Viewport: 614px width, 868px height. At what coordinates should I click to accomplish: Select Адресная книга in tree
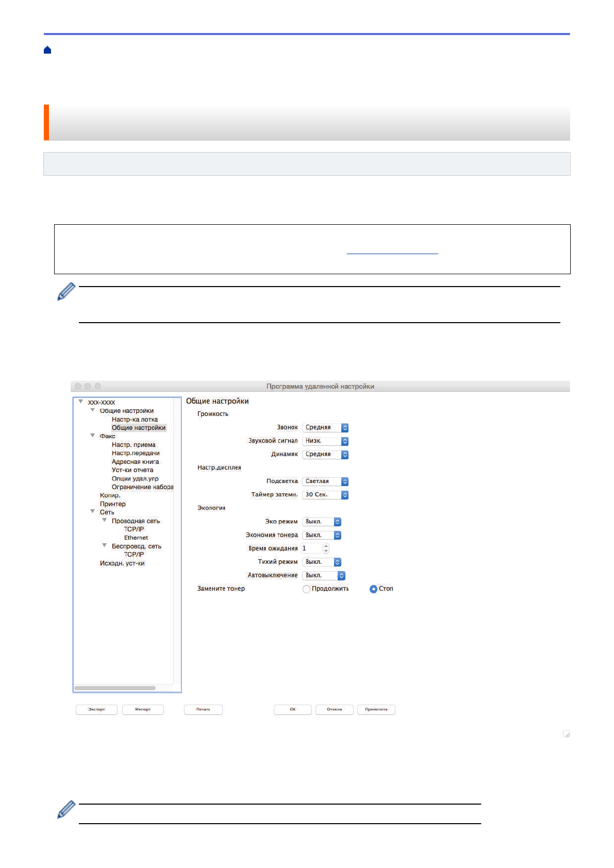[135, 462]
